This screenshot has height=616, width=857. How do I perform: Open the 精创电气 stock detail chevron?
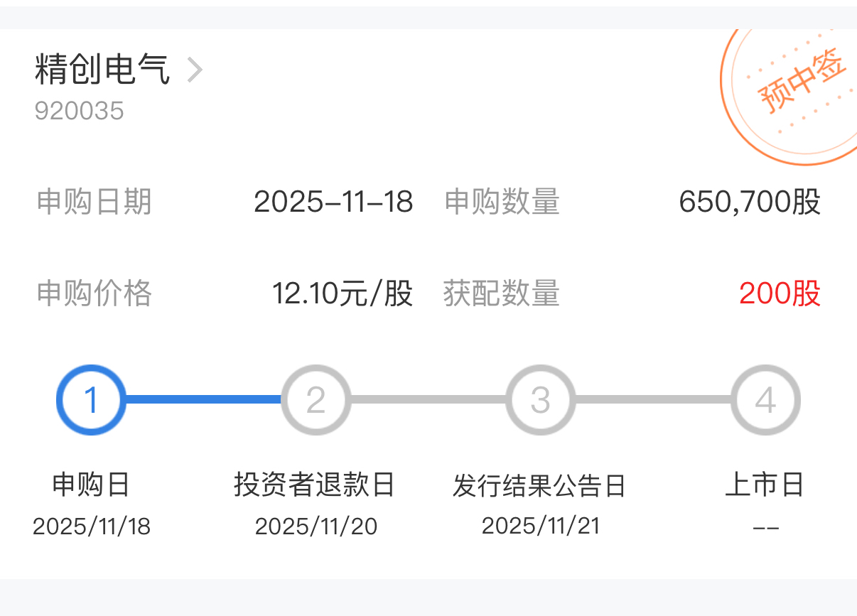pyautogui.click(x=195, y=70)
